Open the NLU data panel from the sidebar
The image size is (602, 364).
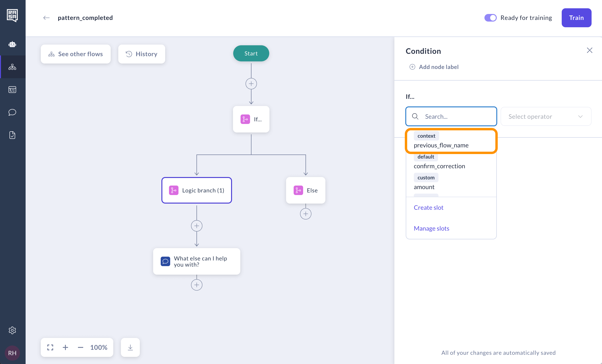13,90
